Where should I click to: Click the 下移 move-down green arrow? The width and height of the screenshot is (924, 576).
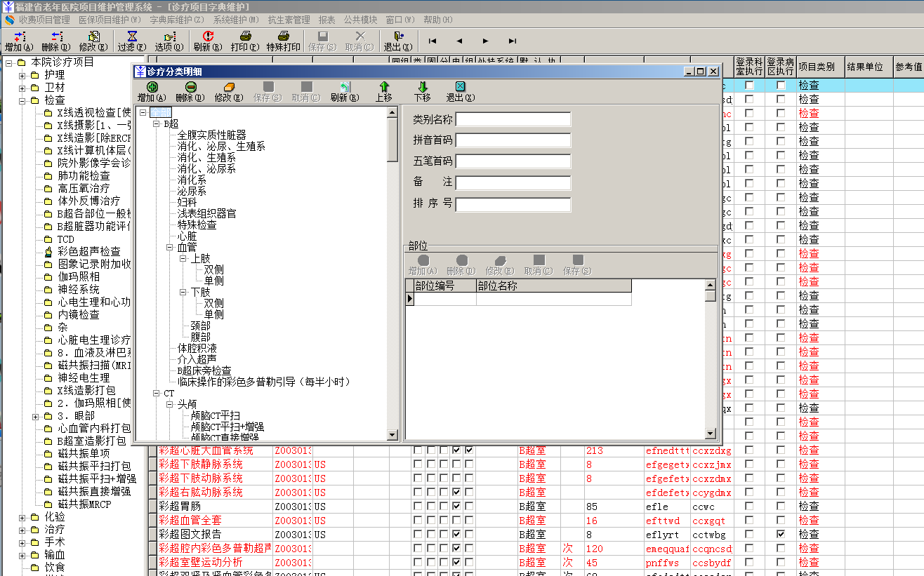(x=422, y=86)
